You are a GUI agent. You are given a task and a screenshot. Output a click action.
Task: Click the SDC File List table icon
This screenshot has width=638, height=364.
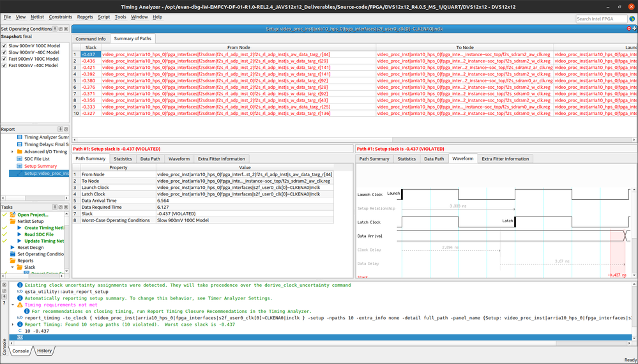19,159
